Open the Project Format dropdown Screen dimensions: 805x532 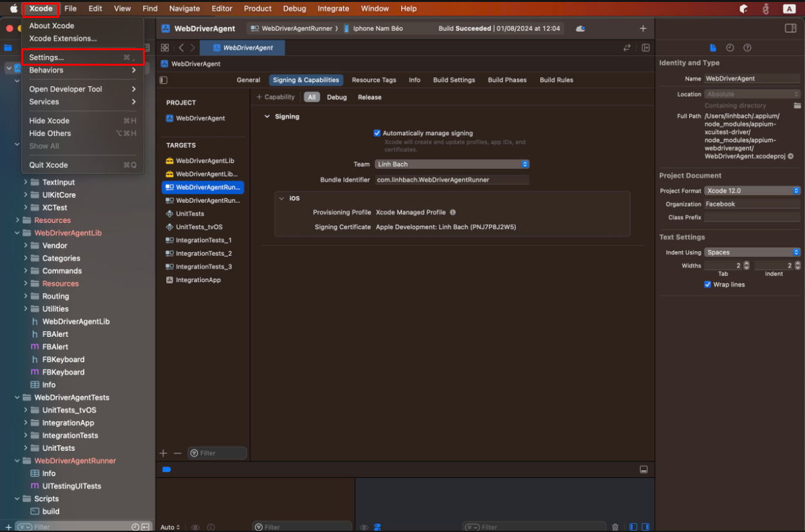(x=752, y=191)
